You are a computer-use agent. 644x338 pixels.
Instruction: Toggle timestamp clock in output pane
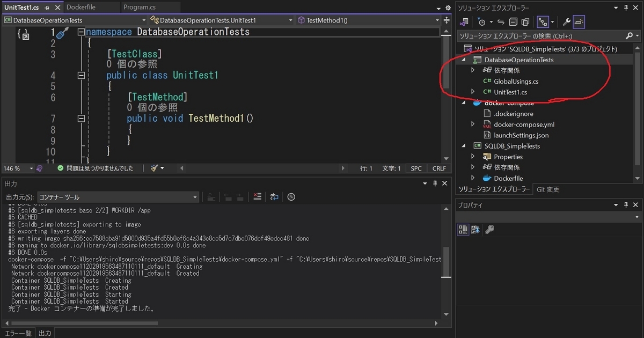[x=291, y=197]
